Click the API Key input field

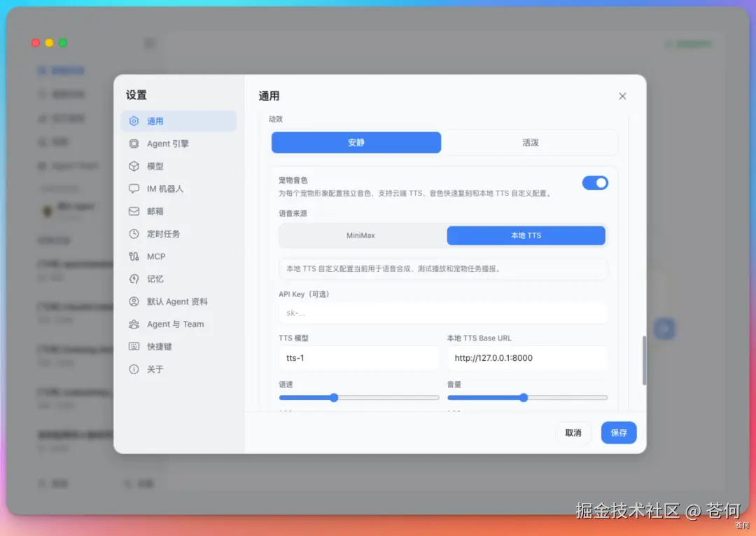(443, 313)
